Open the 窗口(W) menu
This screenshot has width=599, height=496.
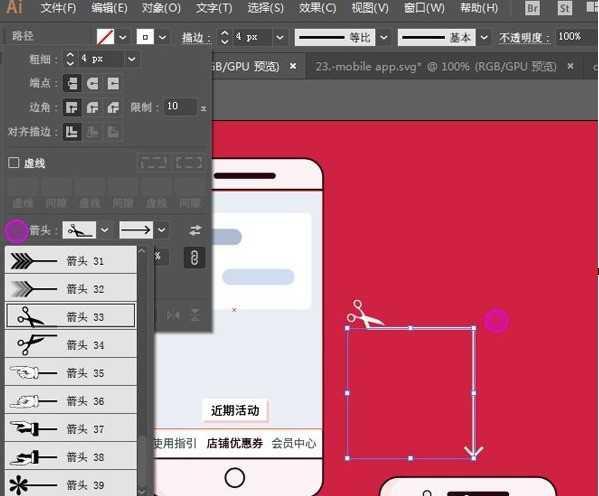tap(424, 8)
